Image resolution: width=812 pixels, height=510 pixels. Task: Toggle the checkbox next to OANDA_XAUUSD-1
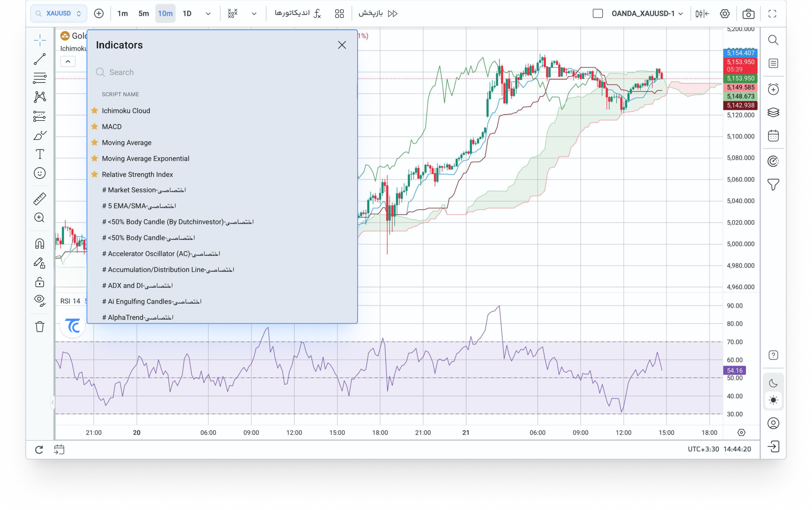[598, 14]
